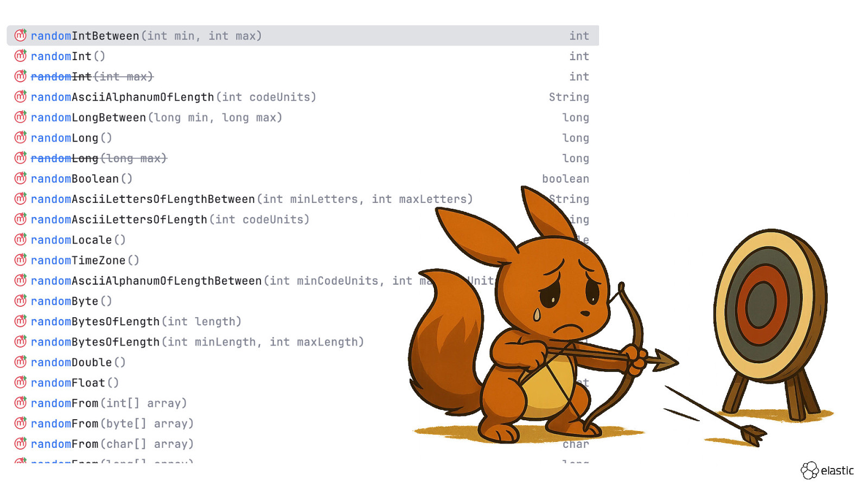Click the icon beside randomBytesOfLength(int minLength, int maxLength)
The width and height of the screenshot is (868, 488).
pyautogui.click(x=21, y=342)
